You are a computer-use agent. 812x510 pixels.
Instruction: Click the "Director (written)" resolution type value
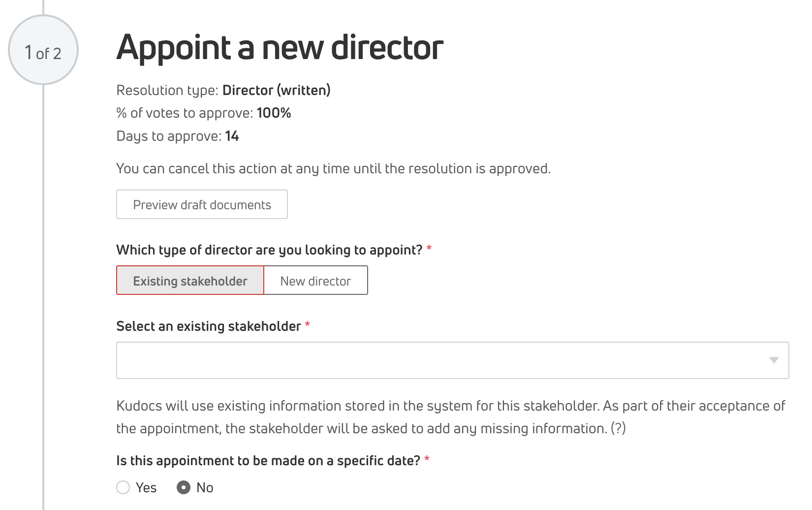(x=276, y=91)
